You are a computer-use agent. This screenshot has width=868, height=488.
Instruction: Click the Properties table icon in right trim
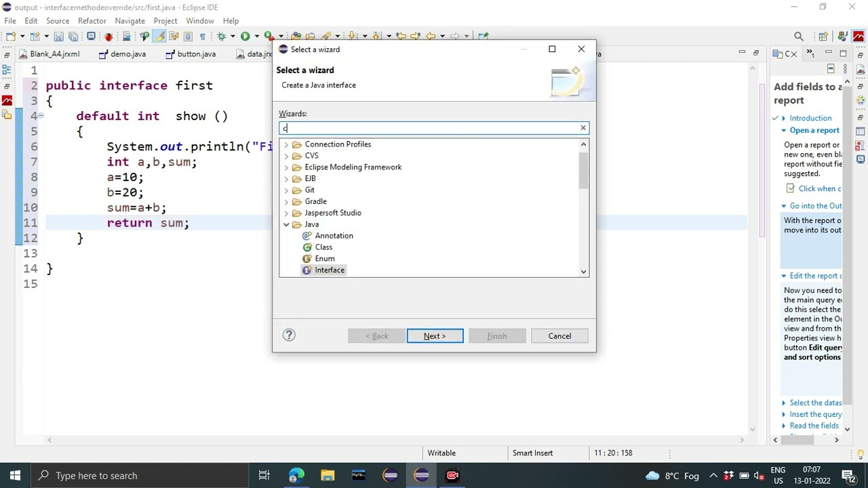click(x=861, y=130)
